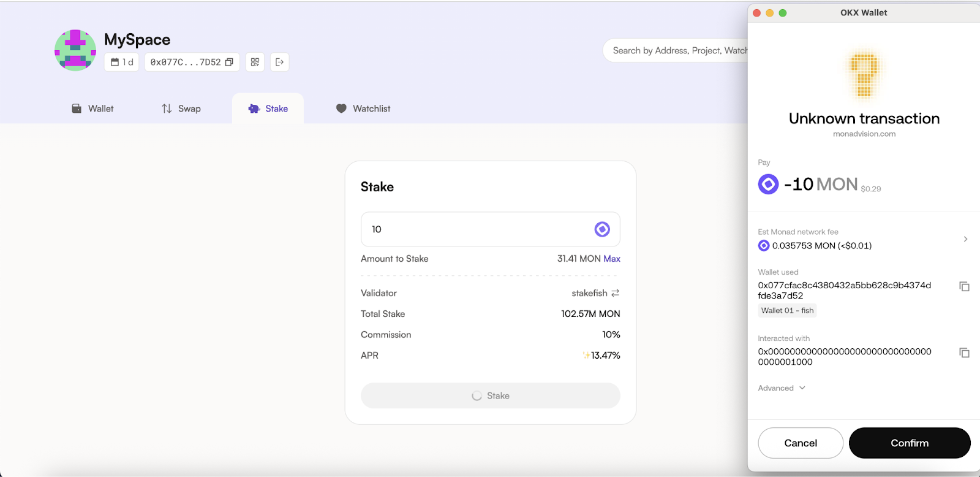The width and height of the screenshot is (980, 477).
Task: Close the OKX Wallet window
Action: pos(757,13)
